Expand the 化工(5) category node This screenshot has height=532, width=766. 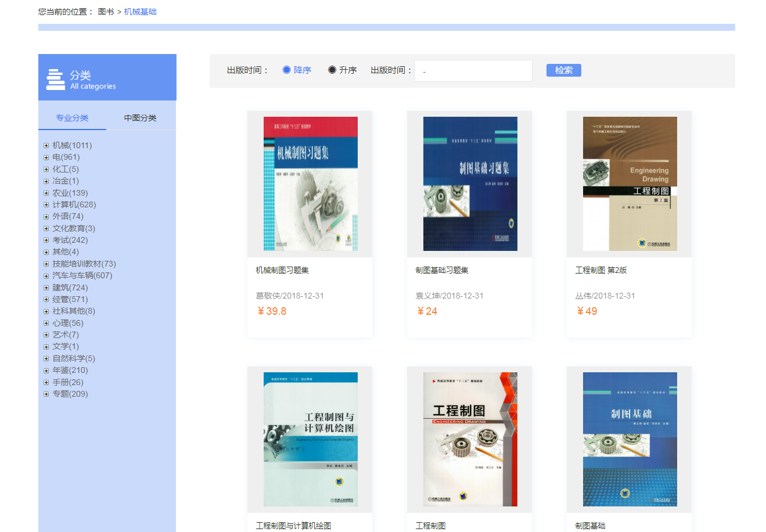coord(46,170)
